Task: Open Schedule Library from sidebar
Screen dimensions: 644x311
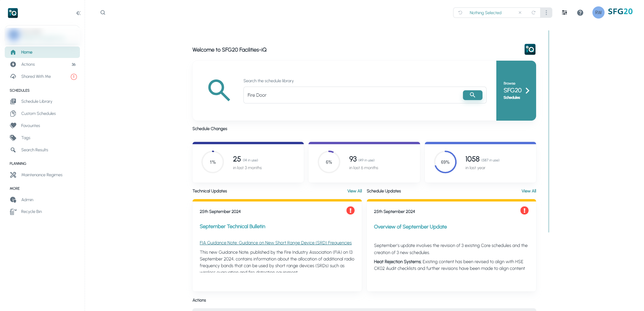Action: tap(36, 101)
